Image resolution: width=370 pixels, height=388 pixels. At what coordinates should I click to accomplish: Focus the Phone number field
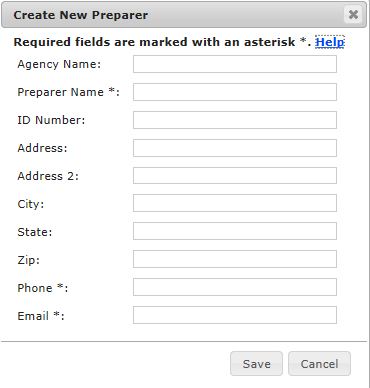(235, 287)
